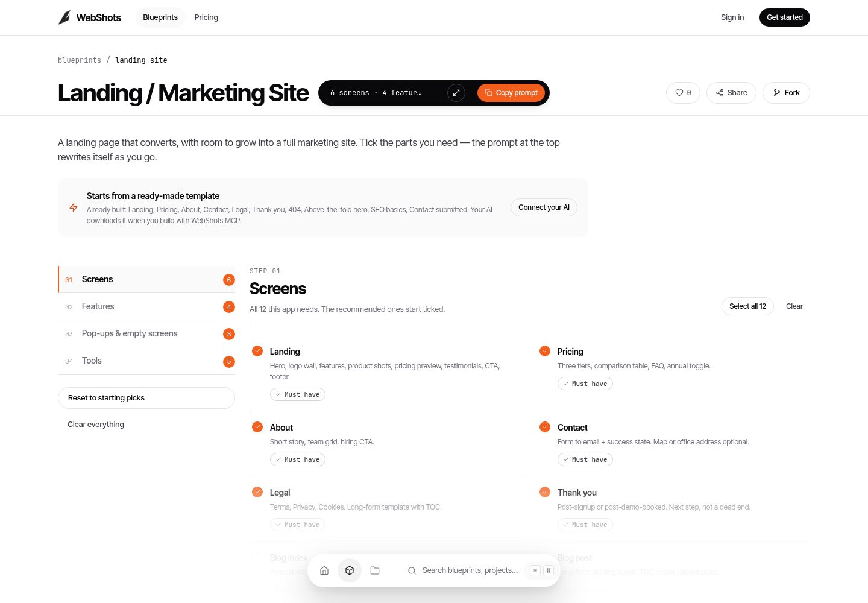This screenshot has height=603, width=868.
Task: Click the Must have tag under Pricing
Action: (x=585, y=384)
